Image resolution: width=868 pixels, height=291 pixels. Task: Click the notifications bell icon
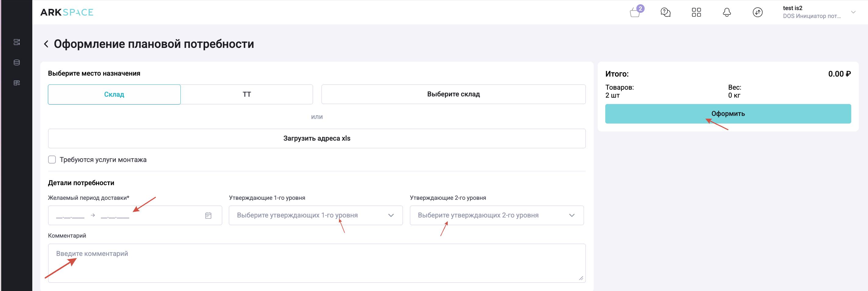tap(727, 13)
